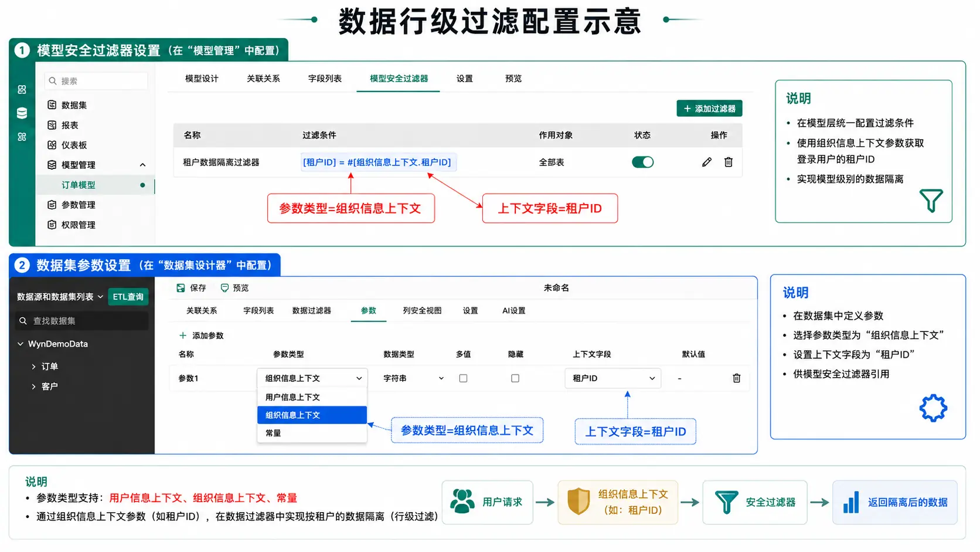
Task: Click the 保存 save button in dataset designer
Action: (x=192, y=288)
